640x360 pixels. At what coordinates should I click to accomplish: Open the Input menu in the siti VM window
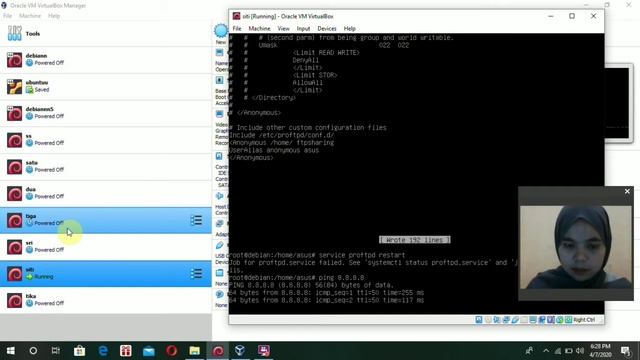coord(303,29)
